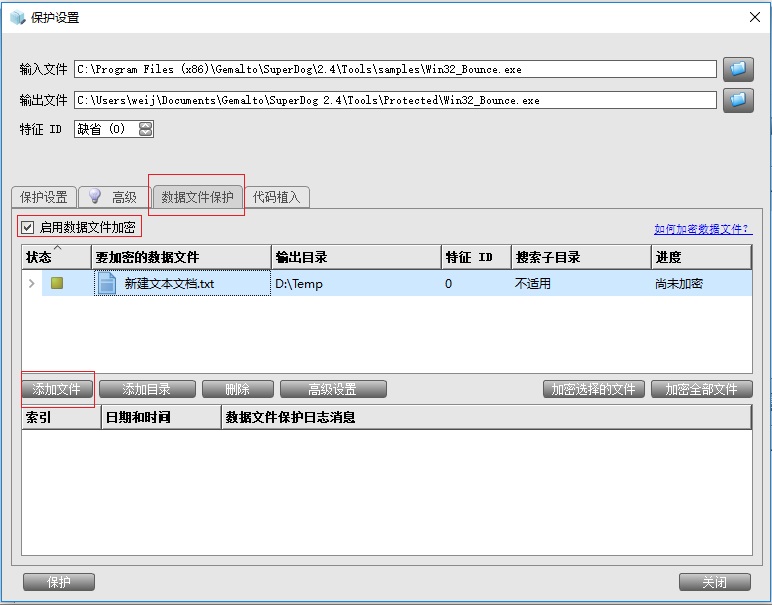Click the 保护 button at bottom left
772x605 pixels.
point(59,582)
